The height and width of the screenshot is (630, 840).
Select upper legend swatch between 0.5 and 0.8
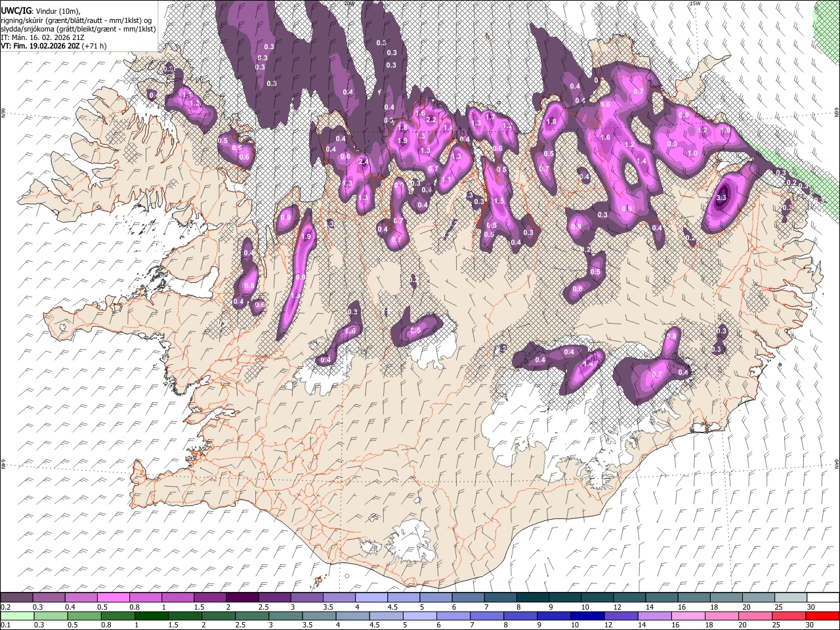[x=113, y=597]
